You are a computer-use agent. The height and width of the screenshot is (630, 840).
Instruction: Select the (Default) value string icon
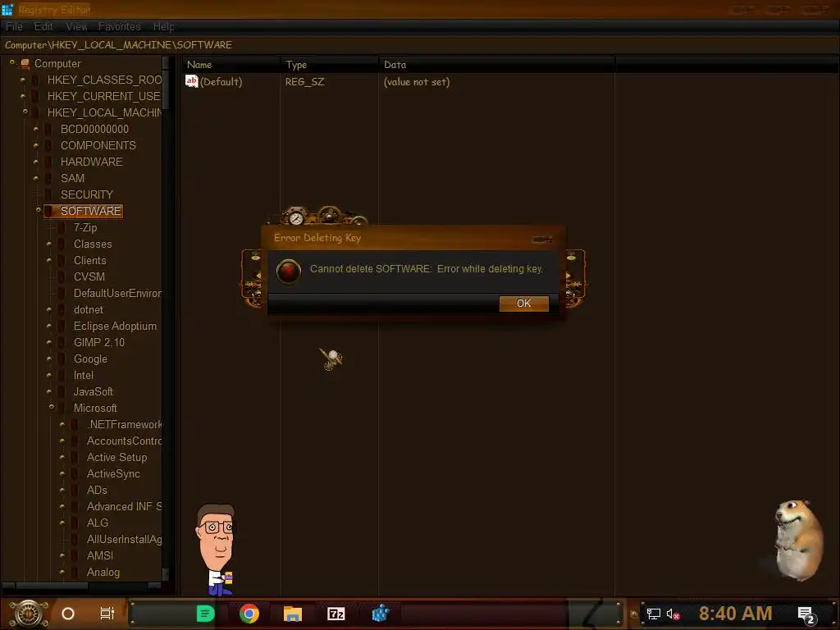pyautogui.click(x=192, y=81)
